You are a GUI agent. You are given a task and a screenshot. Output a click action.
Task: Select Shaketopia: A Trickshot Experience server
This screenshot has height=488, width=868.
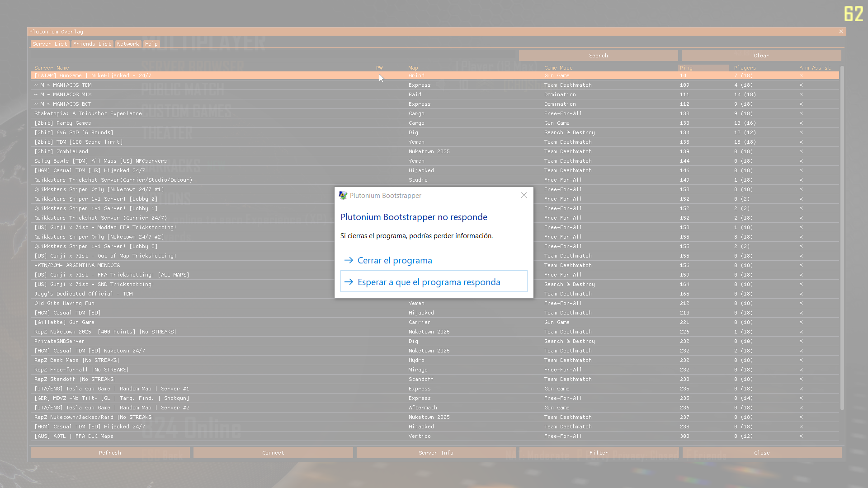434,113
